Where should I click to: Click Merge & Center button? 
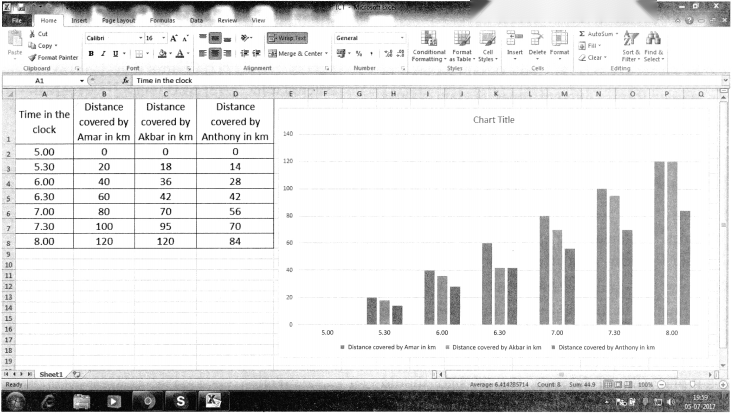coord(298,54)
